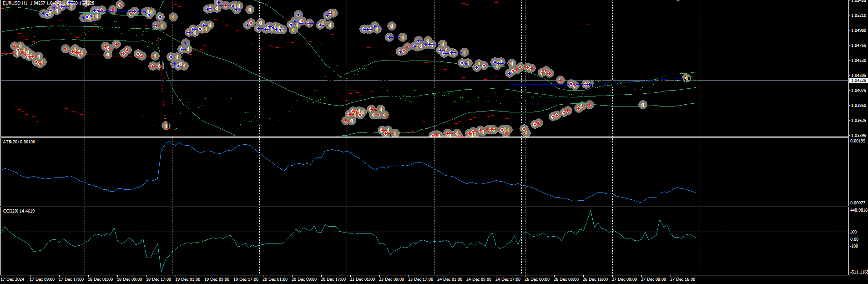Click the 17 Dec 09:00 time label
Viewport: 868px width, 284px height.
coord(42,279)
